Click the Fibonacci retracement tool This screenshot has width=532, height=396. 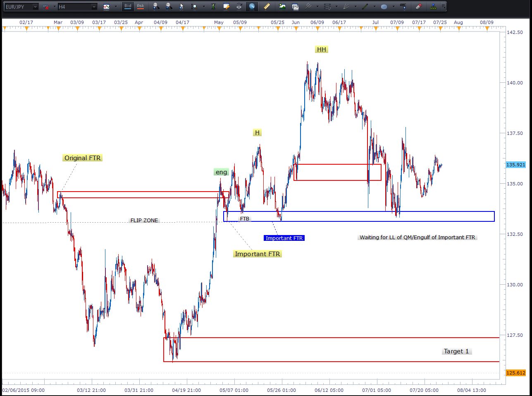[x=327, y=6]
